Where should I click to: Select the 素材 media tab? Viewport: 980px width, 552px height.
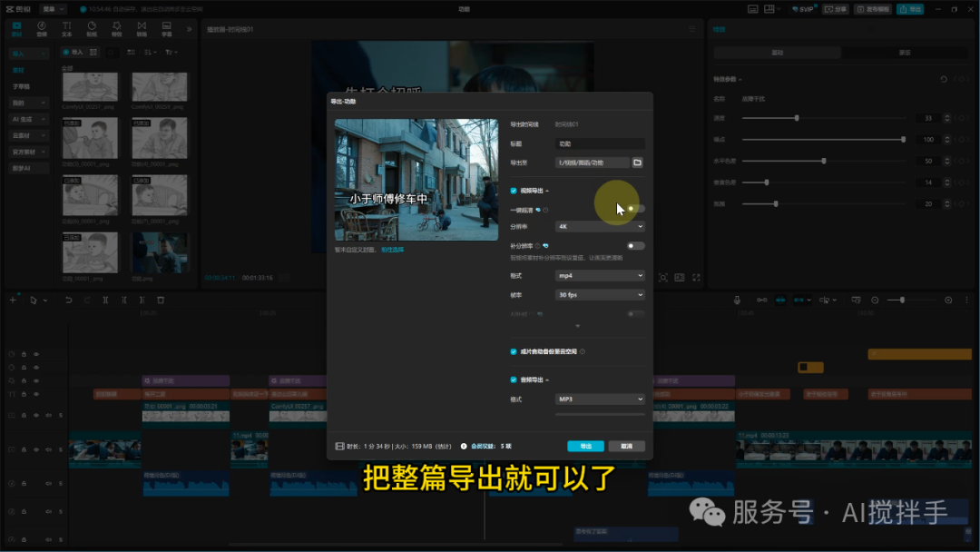(17, 29)
